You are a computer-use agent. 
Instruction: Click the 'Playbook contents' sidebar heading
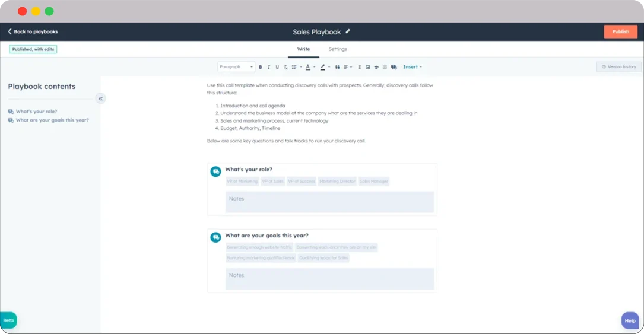(x=42, y=87)
